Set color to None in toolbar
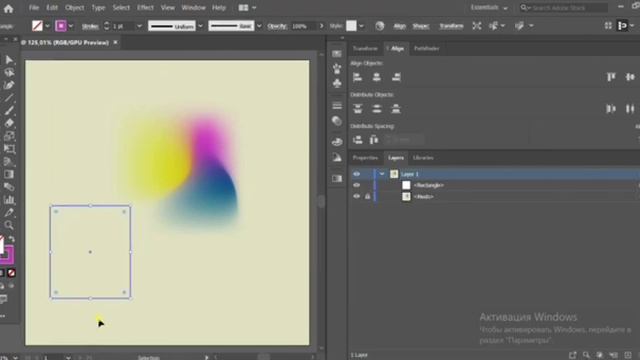The height and width of the screenshot is (360, 640). click(x=12, y=273)
